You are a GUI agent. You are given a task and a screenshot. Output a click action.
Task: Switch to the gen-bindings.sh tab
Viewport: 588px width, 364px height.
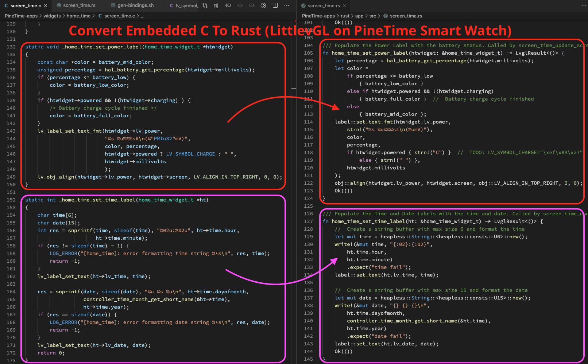coord(135,5)
